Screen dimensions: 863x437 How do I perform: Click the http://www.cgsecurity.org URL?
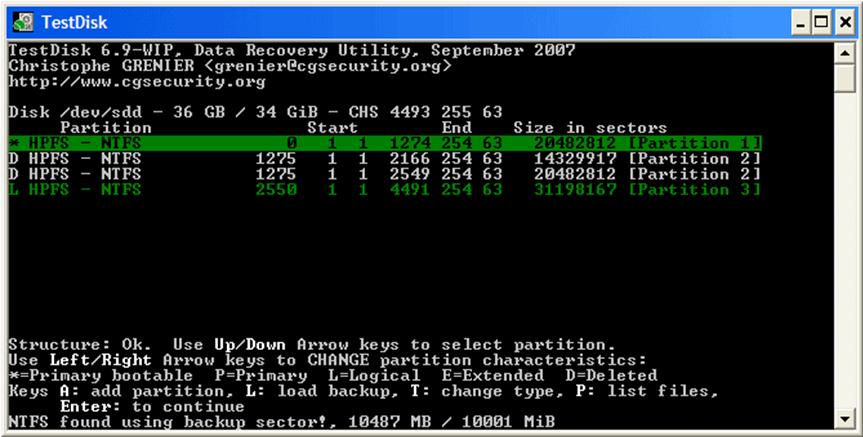(x=137, y=81)
